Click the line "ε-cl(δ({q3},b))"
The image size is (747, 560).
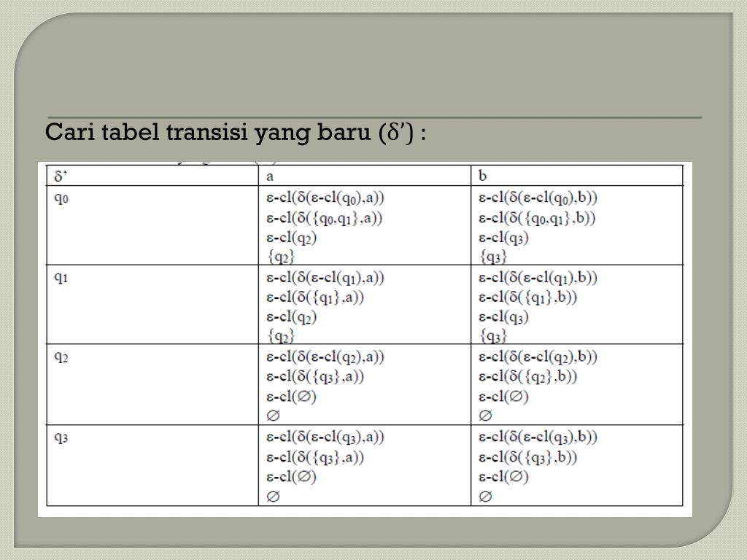click(528, 457)
